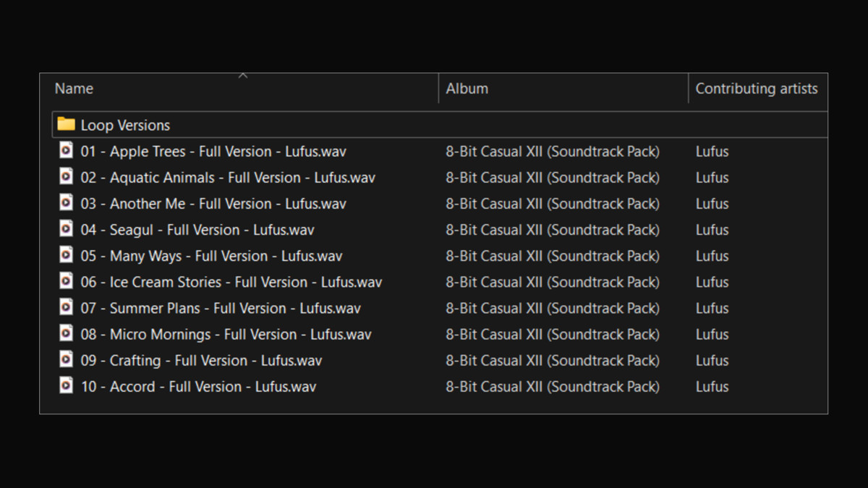Click the 04 Seagull file icon
This screenshot has width=868, height=488.
coord(66,228)
